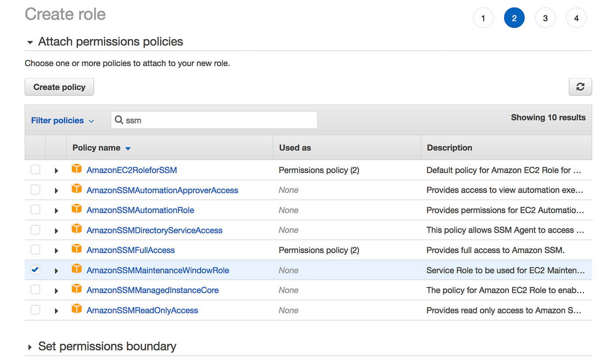Expand the Set permissions boundary section
616x364 pixels.
(x=30, y=347)
